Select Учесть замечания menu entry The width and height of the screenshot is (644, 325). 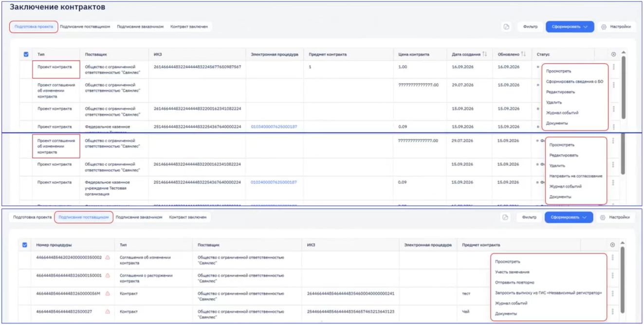(512, 272)
